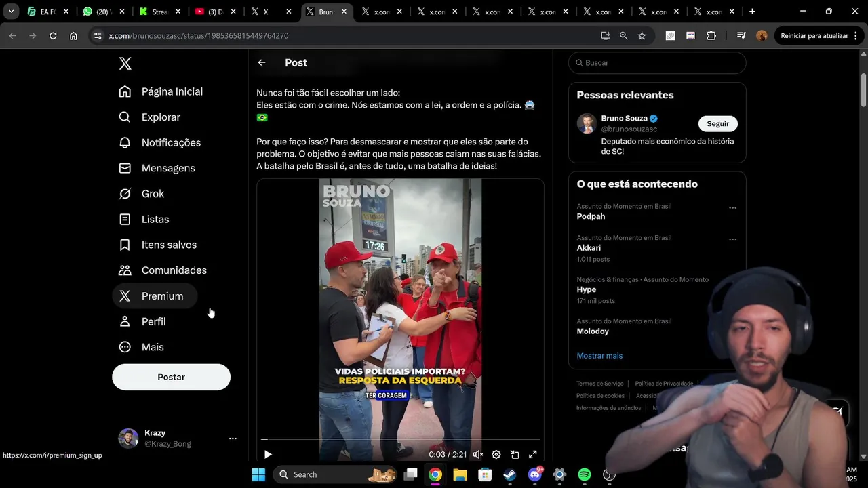Go to browser home page
This screenshot has width=868, height=488.
coord(73,35)
